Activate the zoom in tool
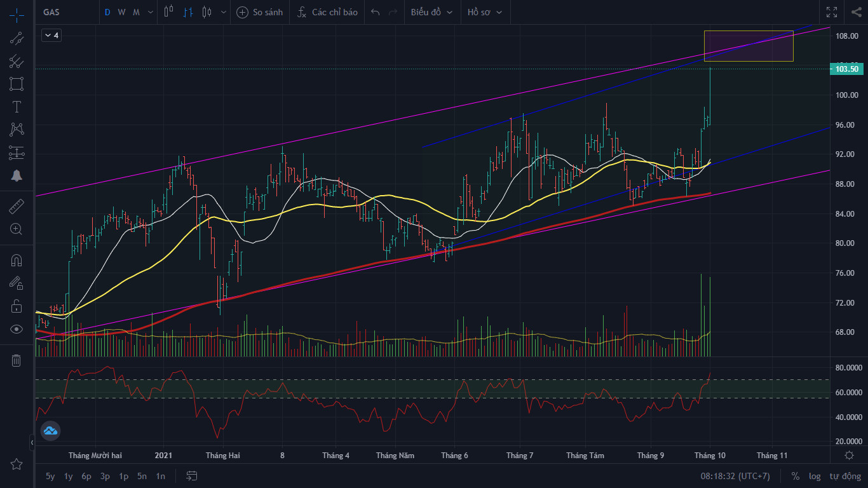 click(x=17, y=229)
